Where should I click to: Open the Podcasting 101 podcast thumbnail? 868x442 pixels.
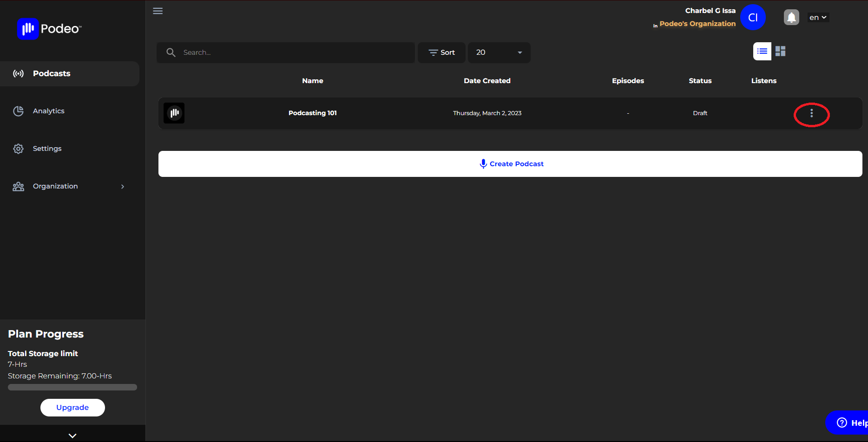174,113
